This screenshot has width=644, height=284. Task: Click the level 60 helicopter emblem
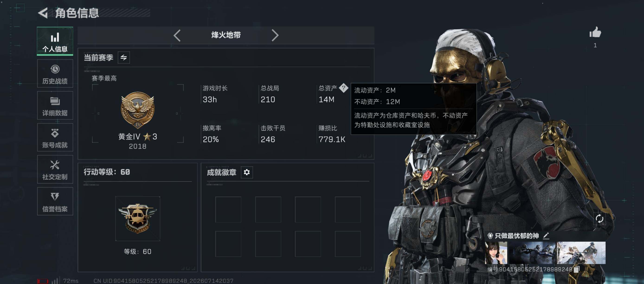coord(138,219)
